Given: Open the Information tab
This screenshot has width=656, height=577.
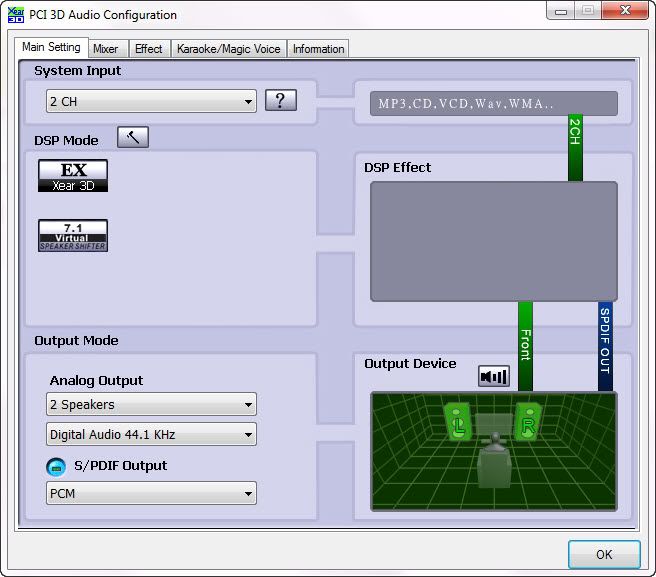Looking at the screenshot, I should (x=318, y=49).
